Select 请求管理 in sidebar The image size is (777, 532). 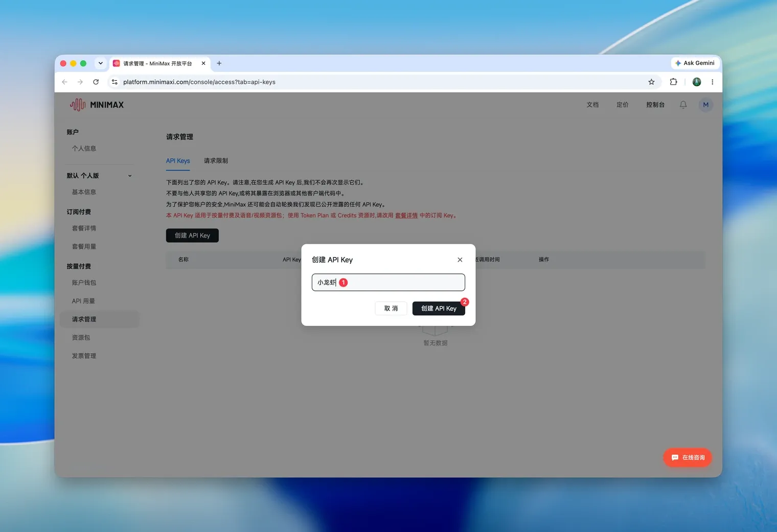click(x=99, y=319)
